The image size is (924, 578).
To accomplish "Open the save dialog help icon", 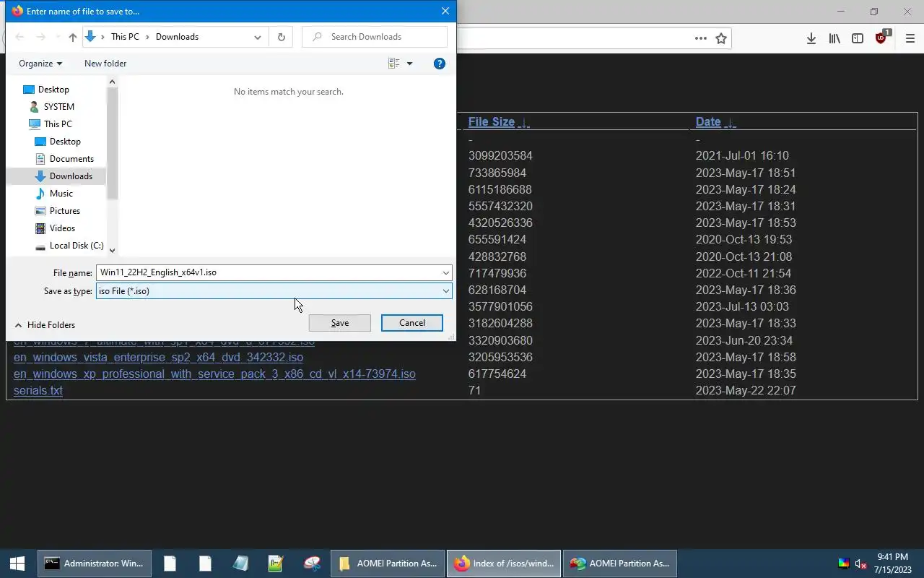I will [x=439, y=64].
